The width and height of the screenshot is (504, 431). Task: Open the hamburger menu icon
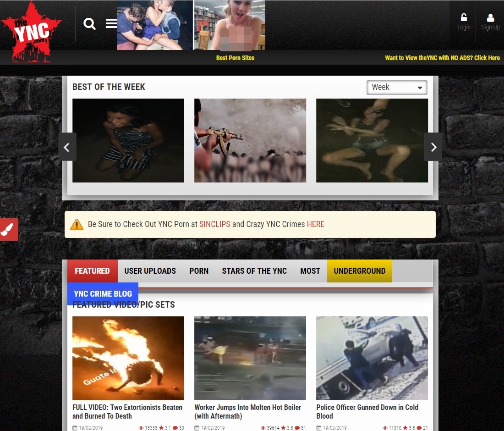[111, 23]
